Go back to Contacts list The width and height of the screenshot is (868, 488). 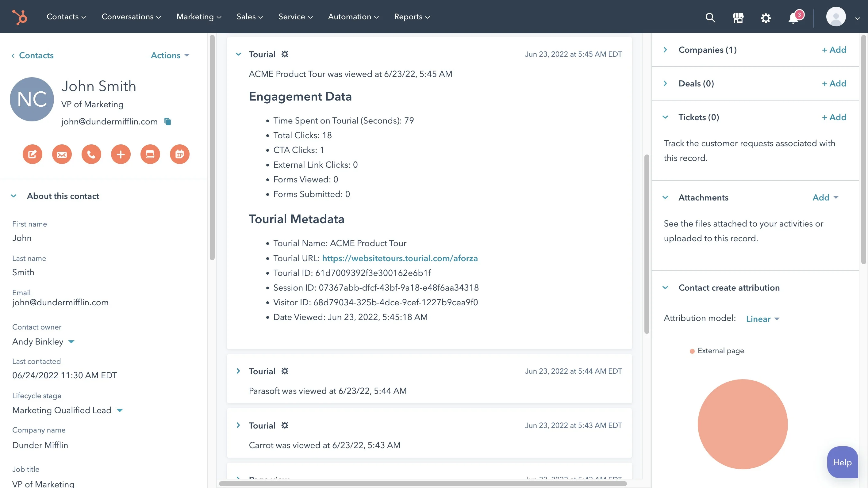[32, 55]
